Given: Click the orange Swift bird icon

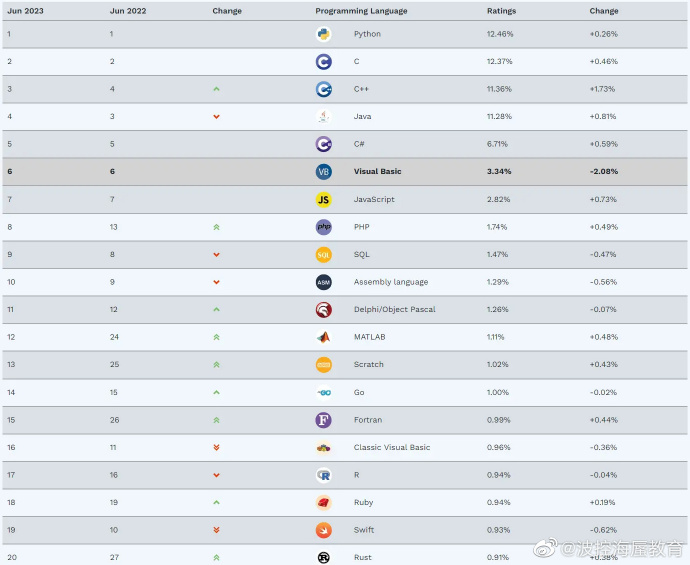Looking at the screenshot, I should (x=323, y=530).
